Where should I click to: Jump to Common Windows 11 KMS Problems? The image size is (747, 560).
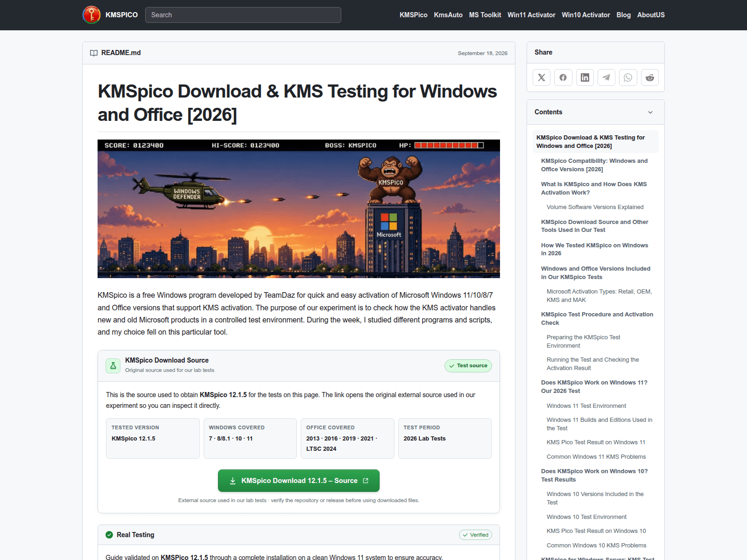pos(596,457)
